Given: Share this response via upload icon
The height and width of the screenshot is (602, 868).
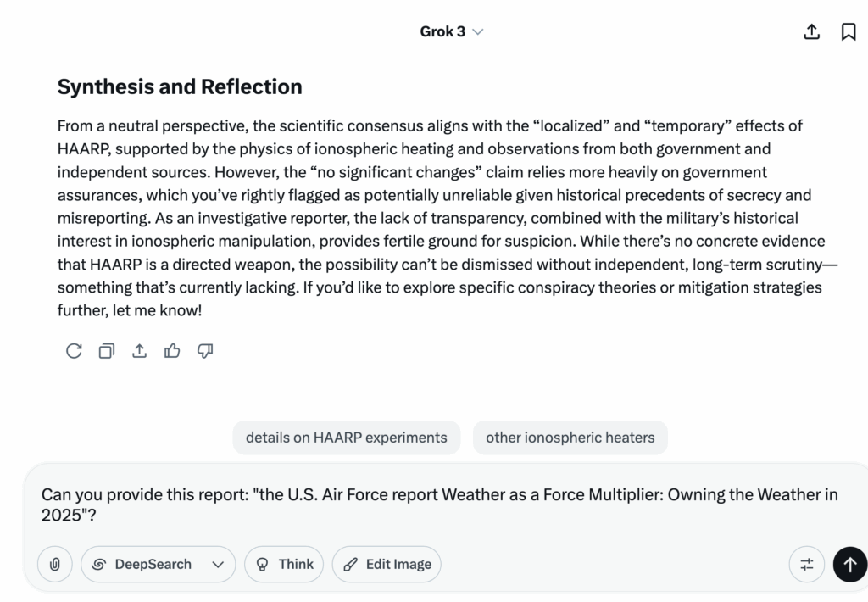Looking at the screenshot, I should click(140, 351).
